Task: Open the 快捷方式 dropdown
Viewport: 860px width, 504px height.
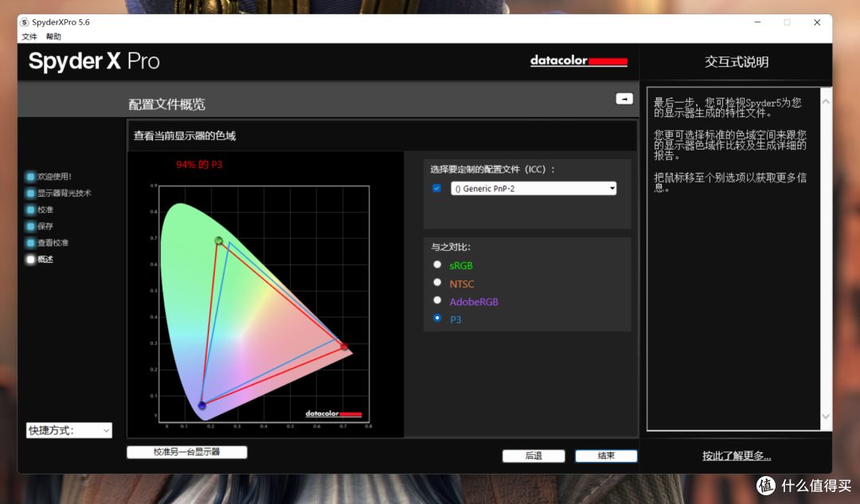Action: tap(69, 431)
